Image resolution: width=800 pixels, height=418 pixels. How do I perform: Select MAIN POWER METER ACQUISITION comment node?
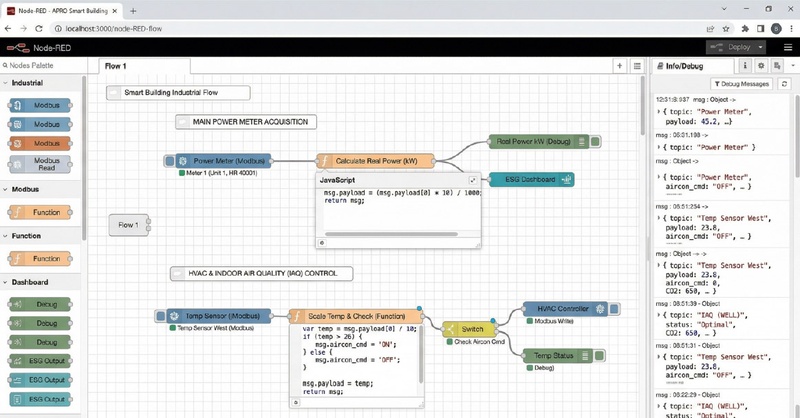click(x=246, y=122)
